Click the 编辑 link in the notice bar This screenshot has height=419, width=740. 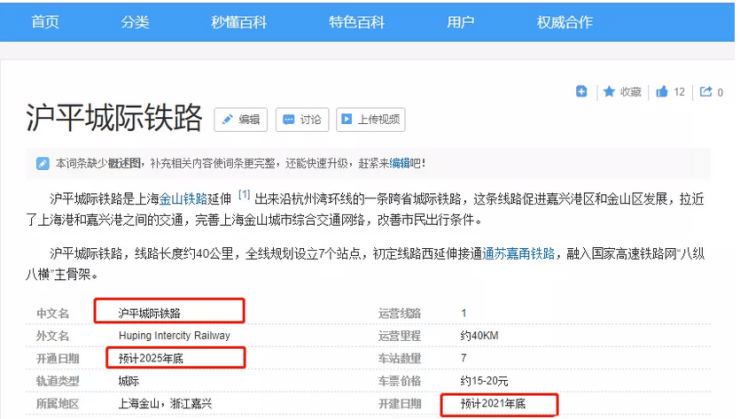click(399, 163)
